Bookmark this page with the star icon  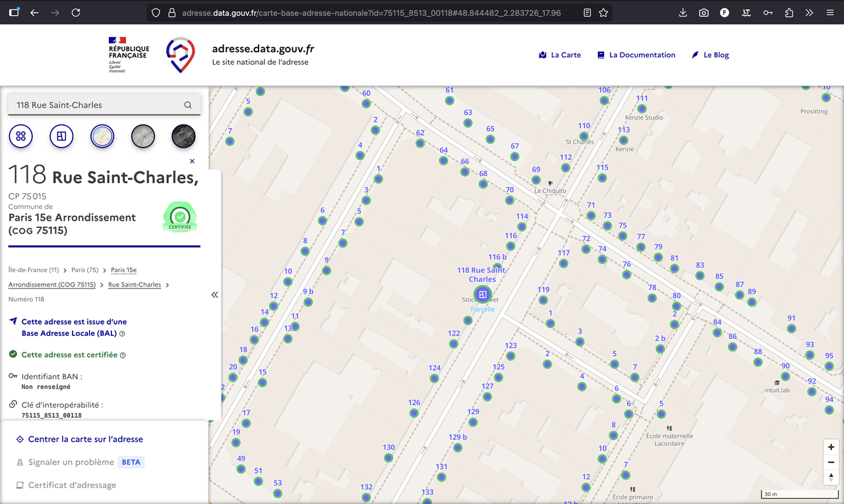tap(603, 13)
